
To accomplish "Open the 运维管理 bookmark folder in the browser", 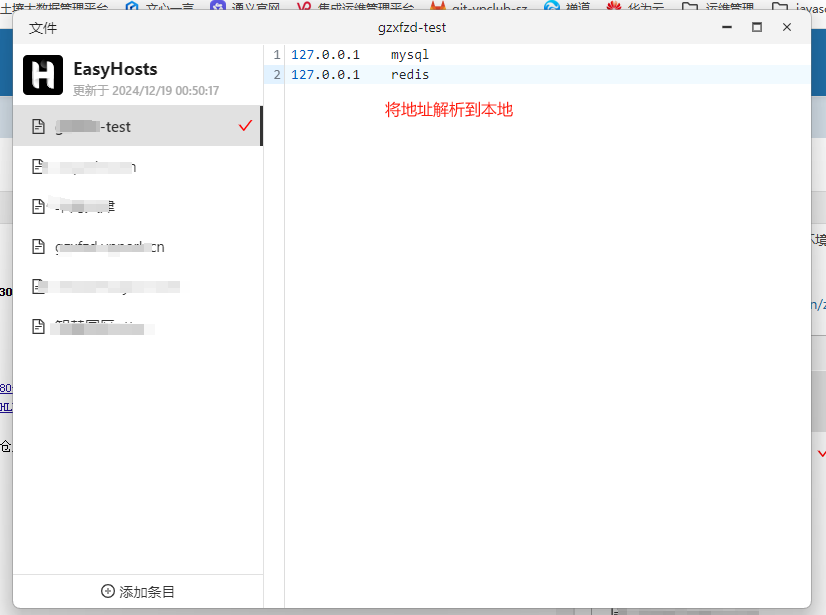I will coord(718,6).
